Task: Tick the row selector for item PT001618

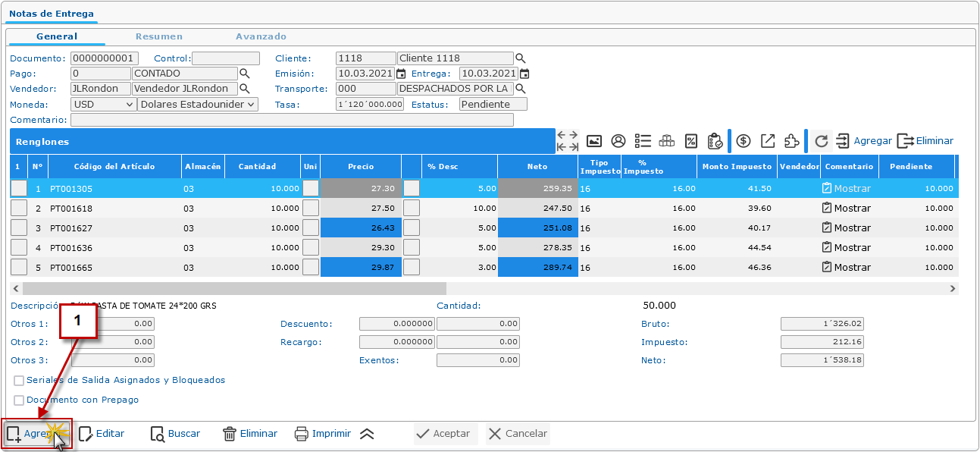Action: click(19, 208)
